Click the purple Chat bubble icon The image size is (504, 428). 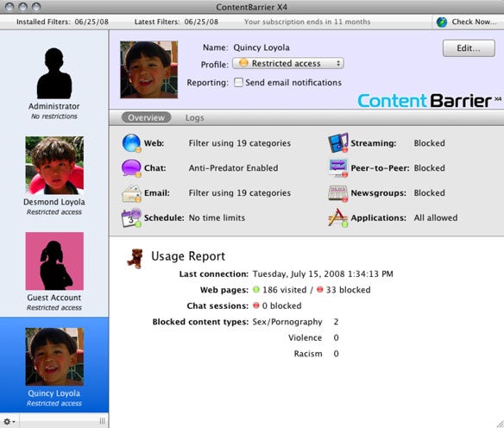pos(131,168)
